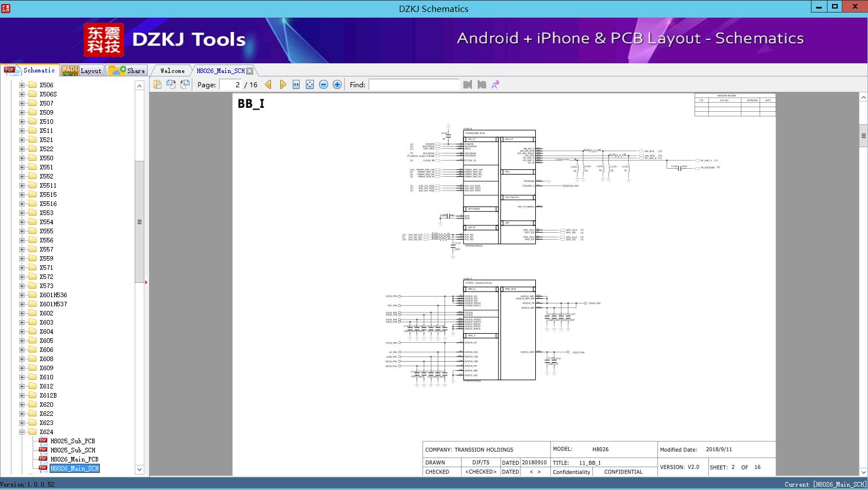Click the folder tree vertical scrollbar thumb

[x=139, y=221]
